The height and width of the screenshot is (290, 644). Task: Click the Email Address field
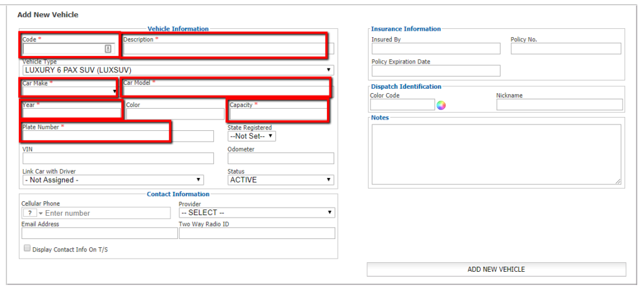click(100, 233)
